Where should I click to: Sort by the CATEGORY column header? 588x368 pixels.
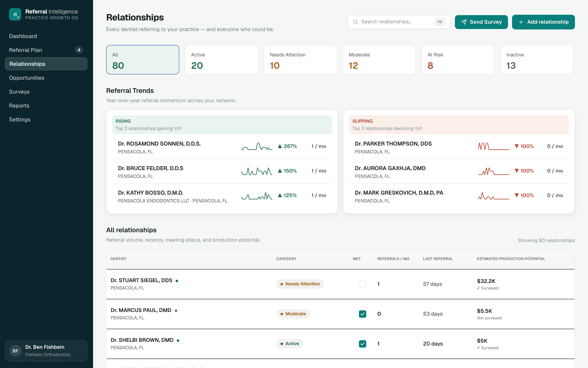[x=286, y=259]
